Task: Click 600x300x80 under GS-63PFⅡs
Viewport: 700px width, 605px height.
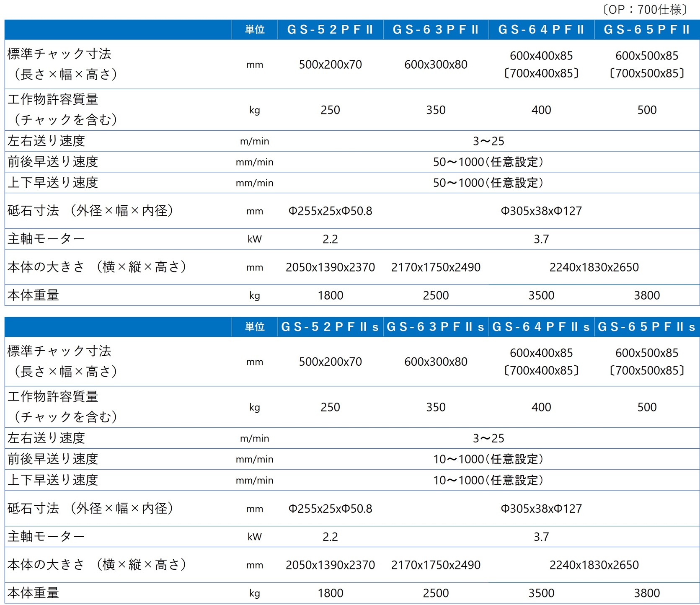Action: [436, 362]
